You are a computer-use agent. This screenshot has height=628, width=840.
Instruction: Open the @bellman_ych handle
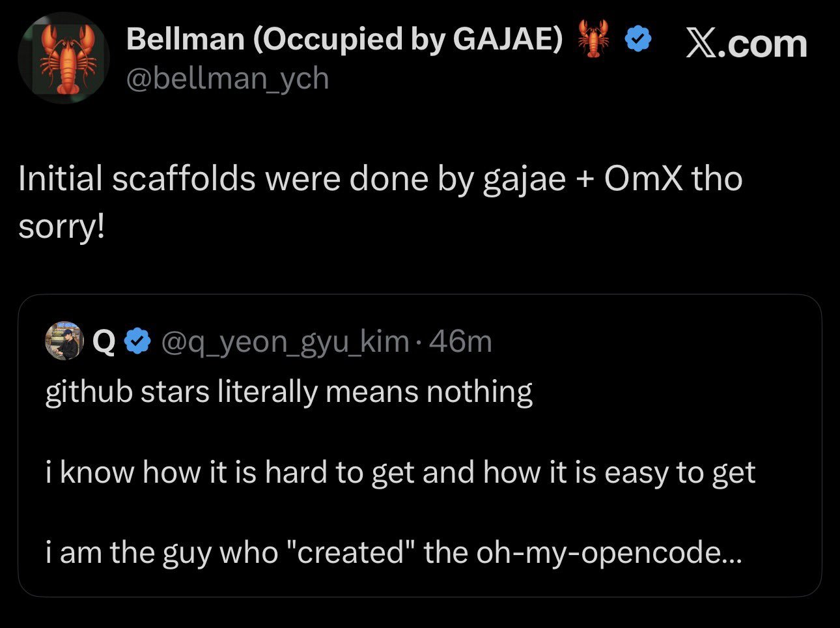227,79
